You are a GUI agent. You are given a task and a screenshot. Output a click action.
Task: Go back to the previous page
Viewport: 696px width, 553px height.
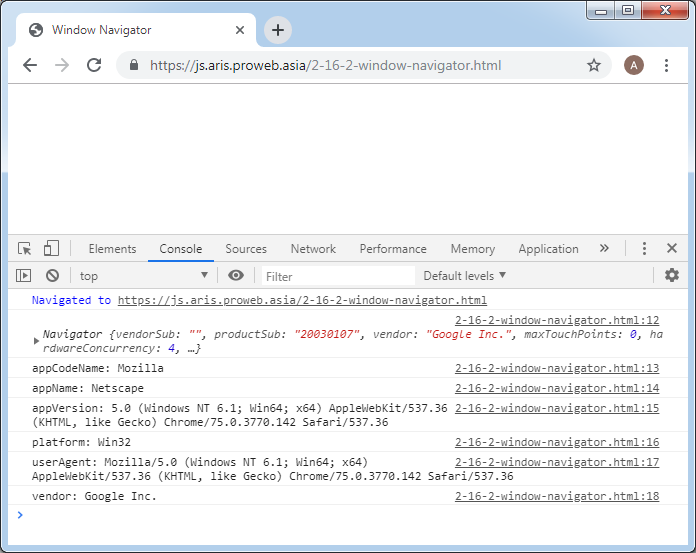click(x=30, y=65)
